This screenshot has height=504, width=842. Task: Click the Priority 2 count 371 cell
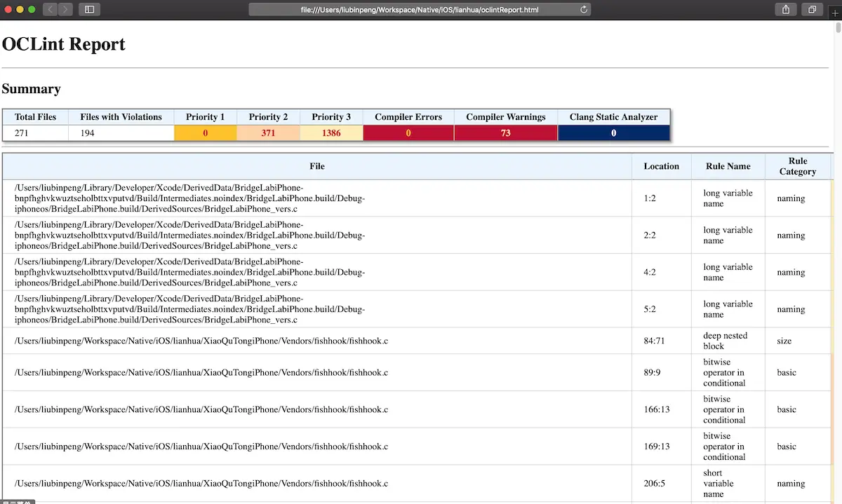click(269, 133)
